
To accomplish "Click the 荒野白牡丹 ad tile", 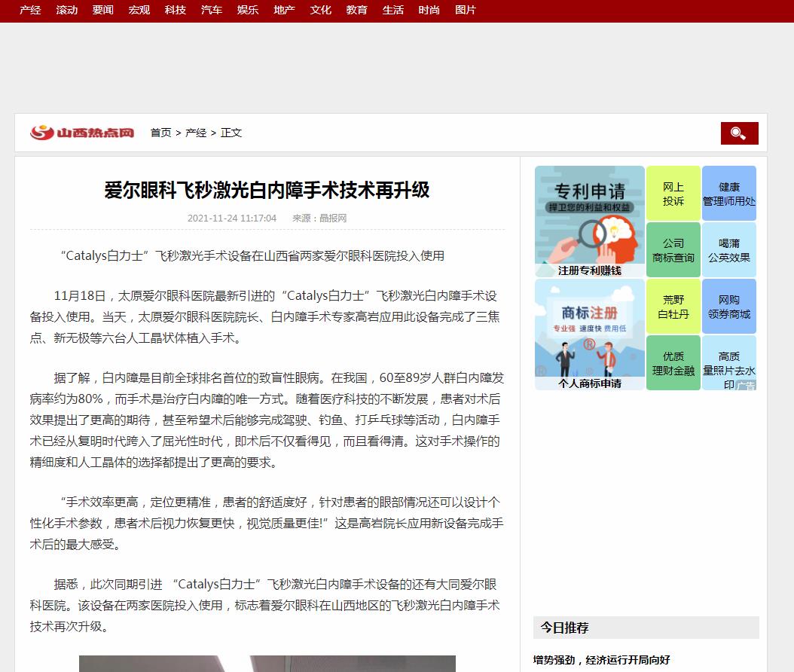I will coord(673,307).
